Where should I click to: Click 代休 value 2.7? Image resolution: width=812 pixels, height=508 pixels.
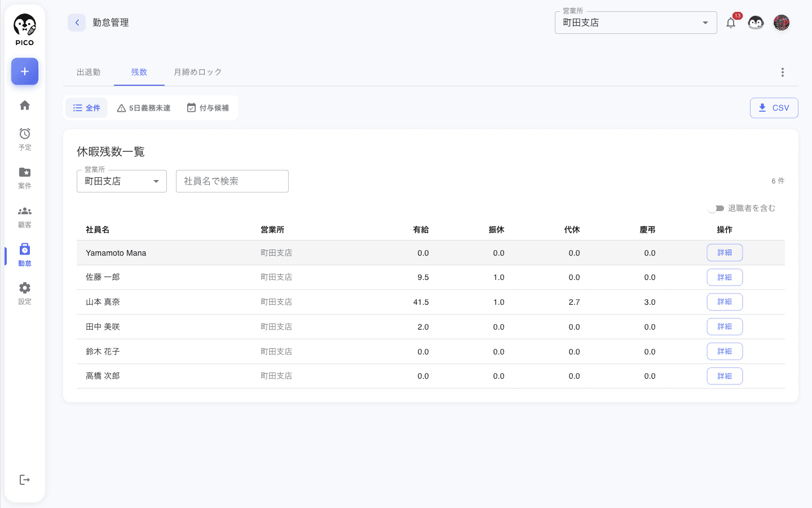pyautogui.click(x=574, y=302)
